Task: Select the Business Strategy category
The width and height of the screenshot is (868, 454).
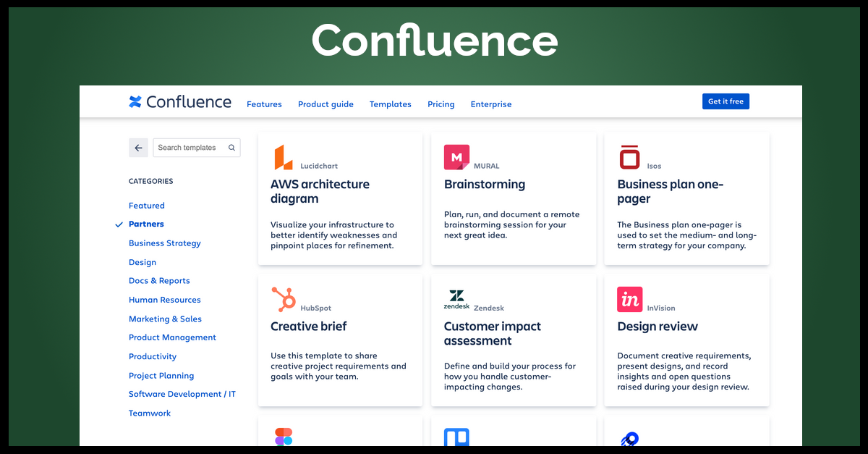Action: coord(165,243)
